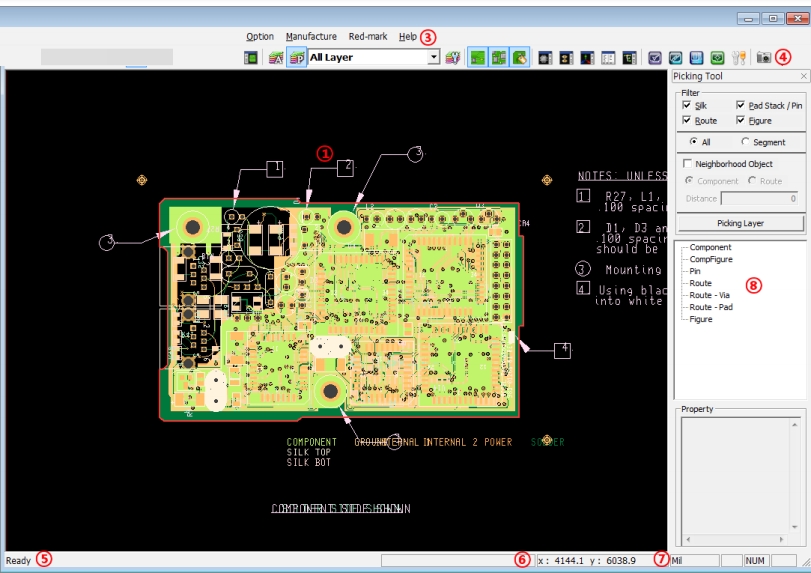Click the camera snapshot icon in toolbar
This screenshot has width=811, height=573.
click(763, 58)
